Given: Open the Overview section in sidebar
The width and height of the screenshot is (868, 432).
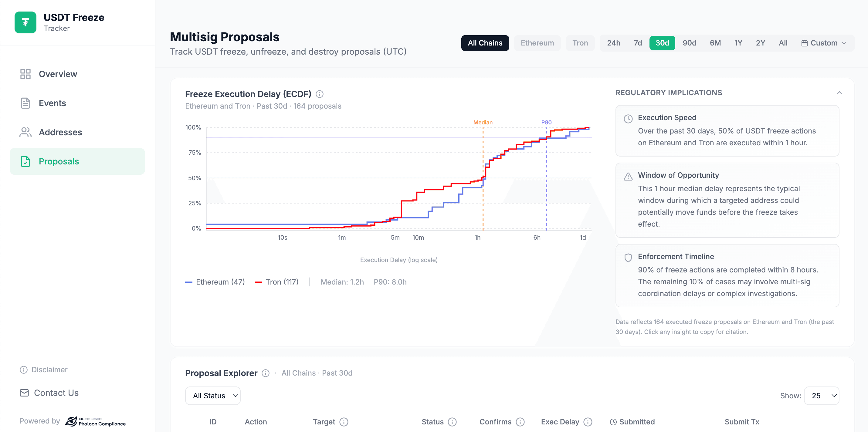Looking at the screenshot, I should 58,74.
